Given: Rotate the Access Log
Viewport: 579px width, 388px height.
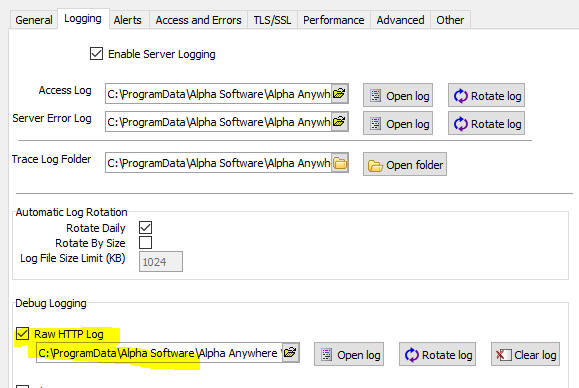Looking at the screenshot, I should pos(486,96).
